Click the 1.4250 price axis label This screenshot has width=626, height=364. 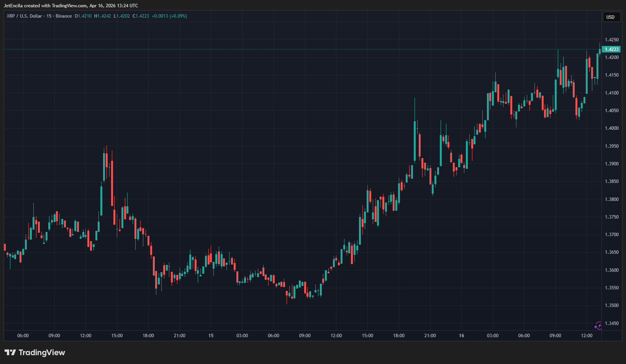tap(611, 40)
